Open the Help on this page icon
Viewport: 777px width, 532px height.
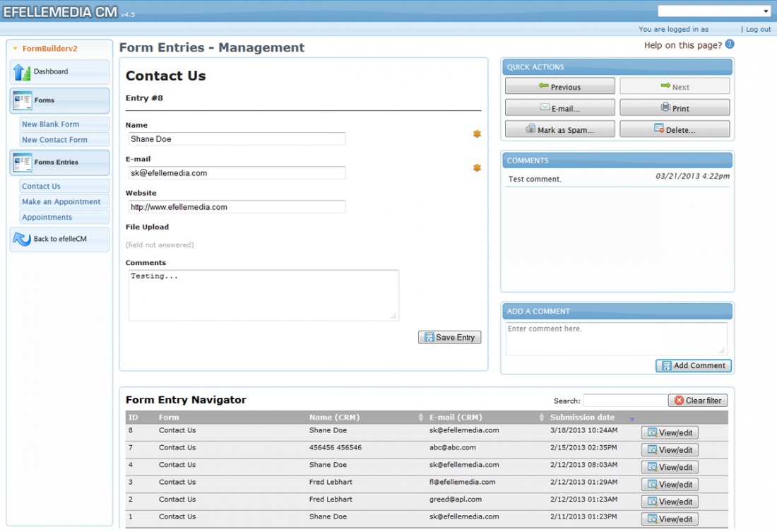[728, 44]
